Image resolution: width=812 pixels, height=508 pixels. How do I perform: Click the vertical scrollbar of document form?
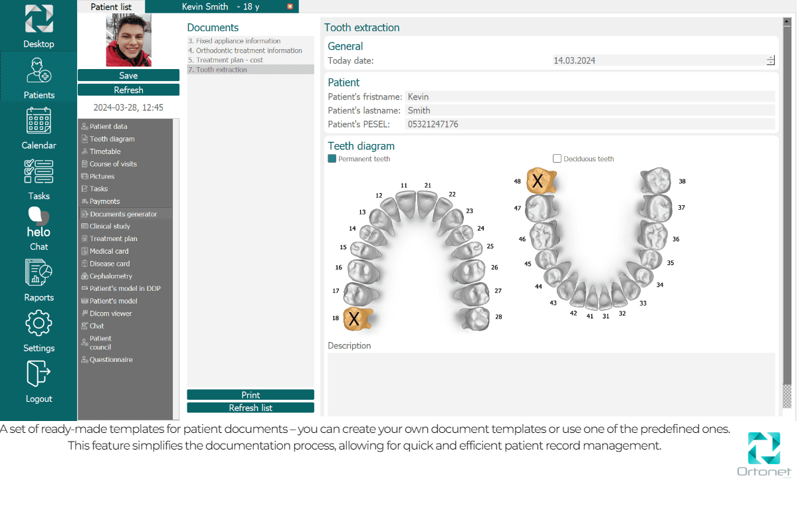(787, 199)
